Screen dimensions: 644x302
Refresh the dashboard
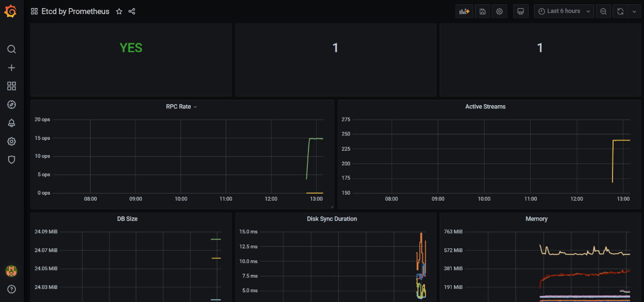[x=620, y=11]
